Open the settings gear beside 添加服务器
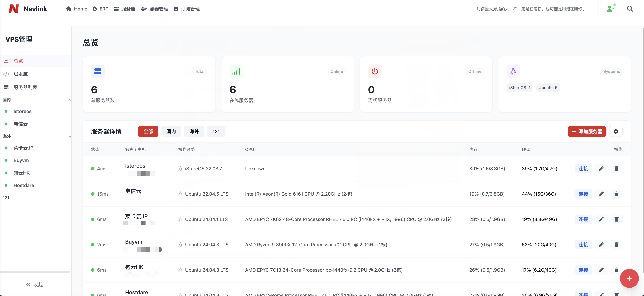Viewport: 644px width, 296px height. [x=616, y=131]
